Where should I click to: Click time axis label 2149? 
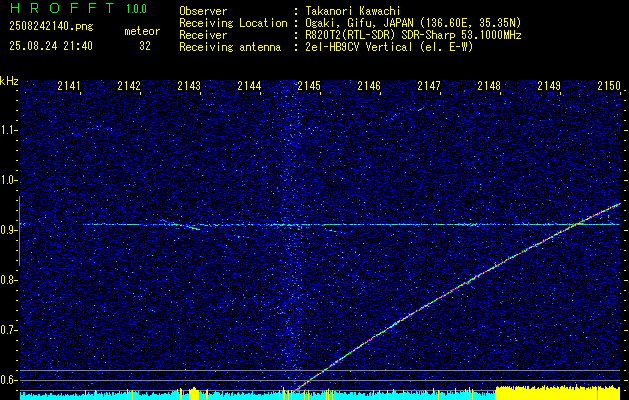pyautogui.click(x=549, y=86)
